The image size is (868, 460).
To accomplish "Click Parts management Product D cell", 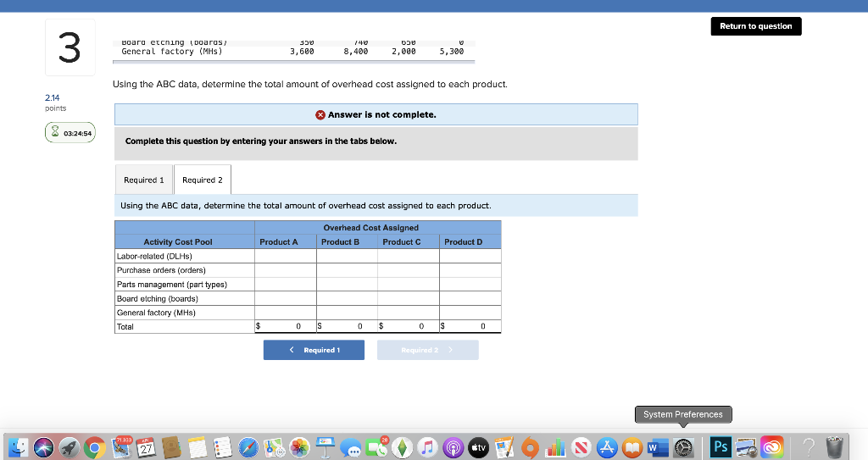I will click(x=470, y=285).
